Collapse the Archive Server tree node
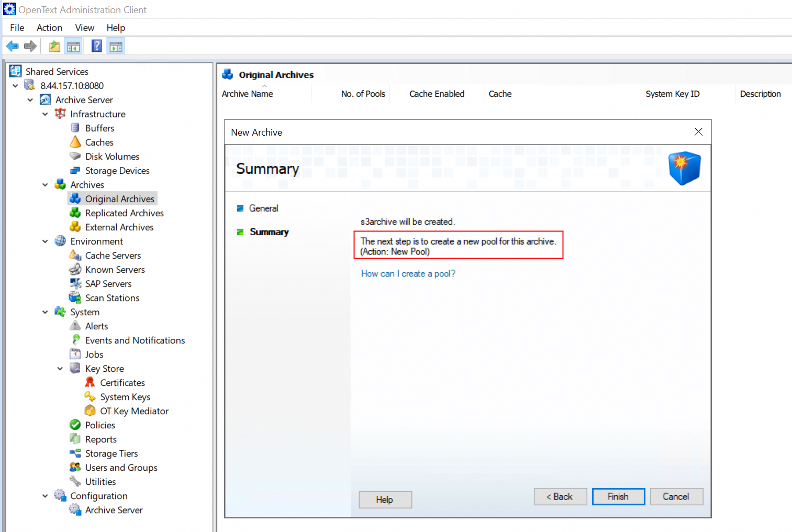Viewport: 792px width, 532px height. pos(30,100)
